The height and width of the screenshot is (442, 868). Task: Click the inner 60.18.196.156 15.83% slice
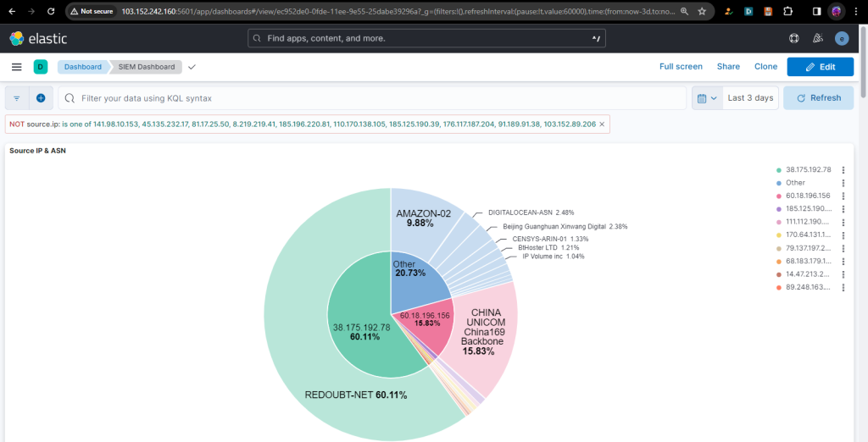(427, 319)
